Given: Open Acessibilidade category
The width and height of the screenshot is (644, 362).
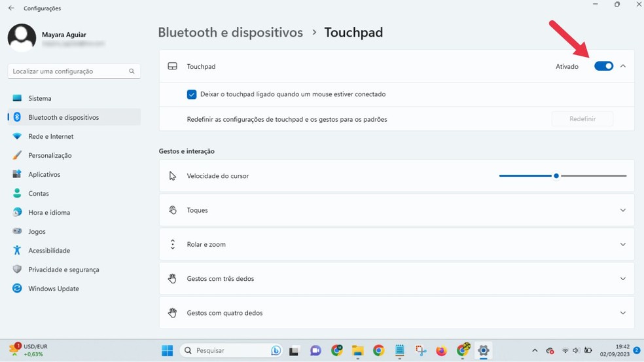Looking at the screenshot, I should pyautogui.click(x=75, y=250).
